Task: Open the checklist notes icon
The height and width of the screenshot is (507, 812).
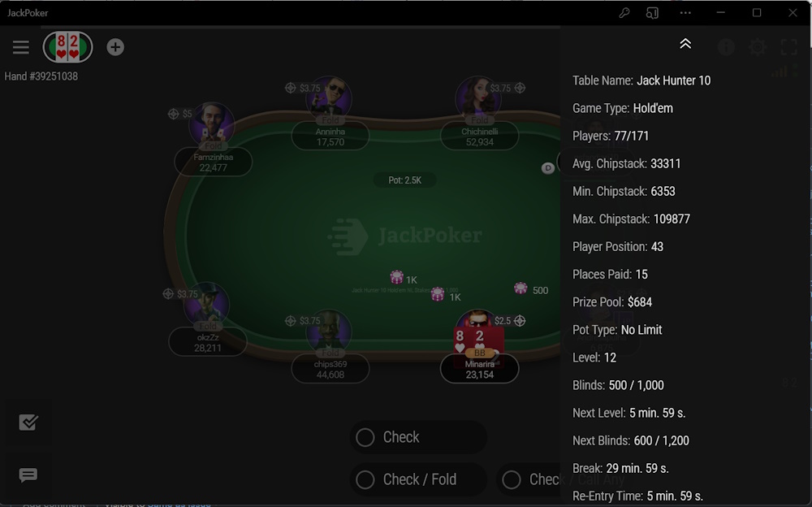Action: (28, 422)
